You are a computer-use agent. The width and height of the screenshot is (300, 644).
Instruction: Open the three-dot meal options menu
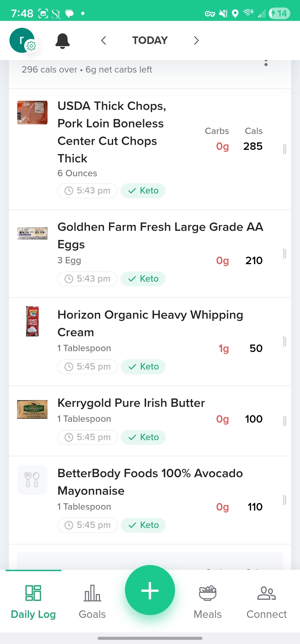266,63
